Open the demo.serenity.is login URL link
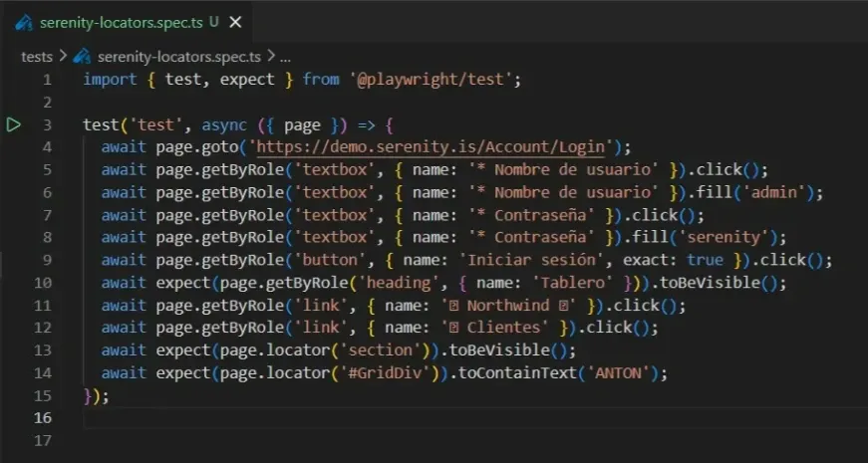 click(x=431, y=147)
